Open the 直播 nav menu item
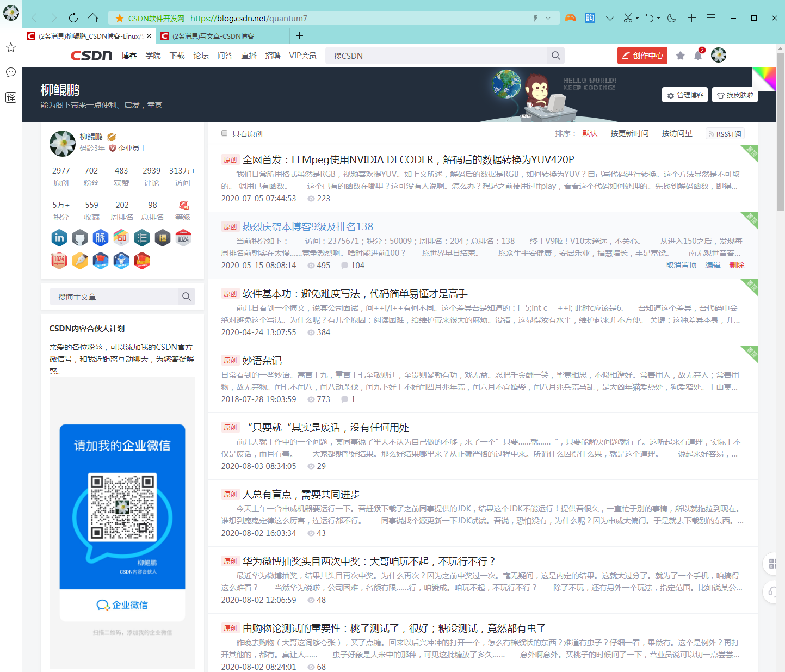 coord(249,56)
